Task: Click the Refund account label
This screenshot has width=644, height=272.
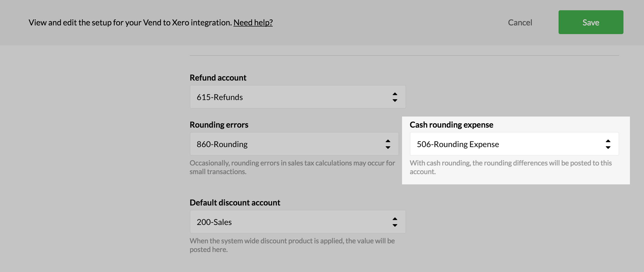Action: pos(218,78)
